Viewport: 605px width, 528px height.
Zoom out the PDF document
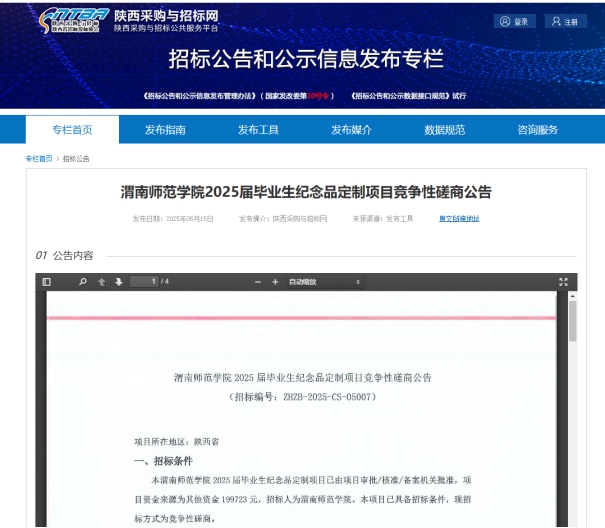click(x=258, y=282)
